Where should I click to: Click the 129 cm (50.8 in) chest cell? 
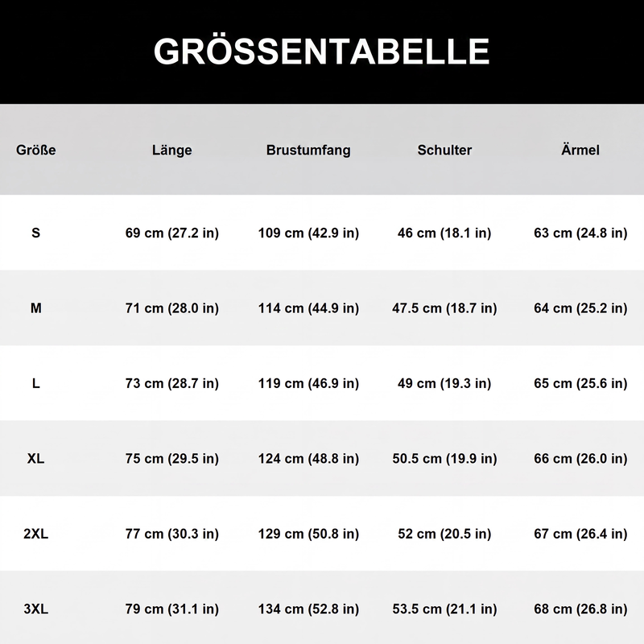click(308, 534)
